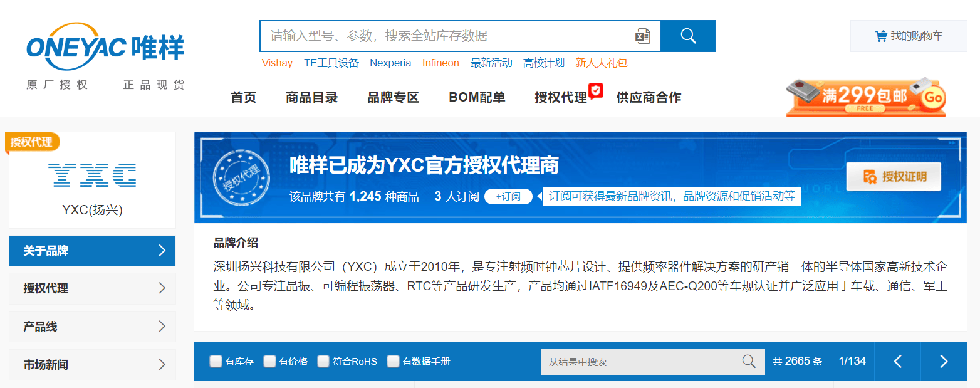Image resolution: width=980 pixels, height=388 pixels.
Task: Tick the 有数据手册 checkbox
Action: [x=393, y=361]
